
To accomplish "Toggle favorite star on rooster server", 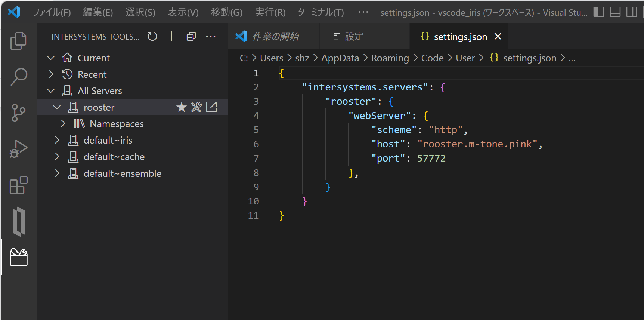I will (x=182, y=107).
